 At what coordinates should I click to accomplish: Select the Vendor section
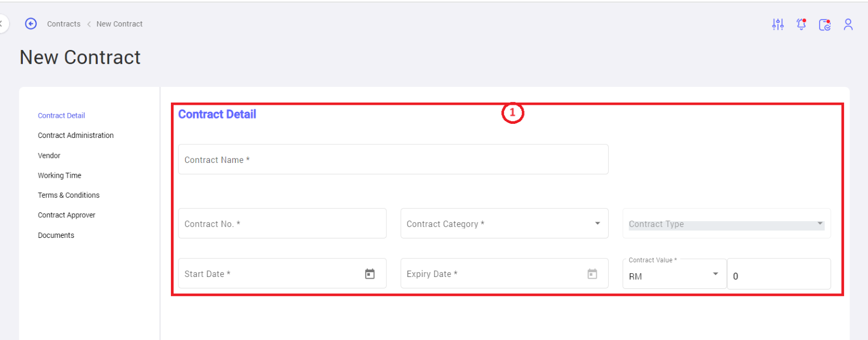pos(49,155)
